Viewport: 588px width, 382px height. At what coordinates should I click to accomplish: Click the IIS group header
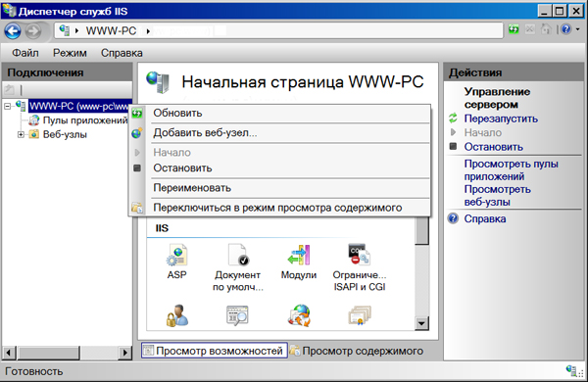pyautogui.click(x=162, y=228)
